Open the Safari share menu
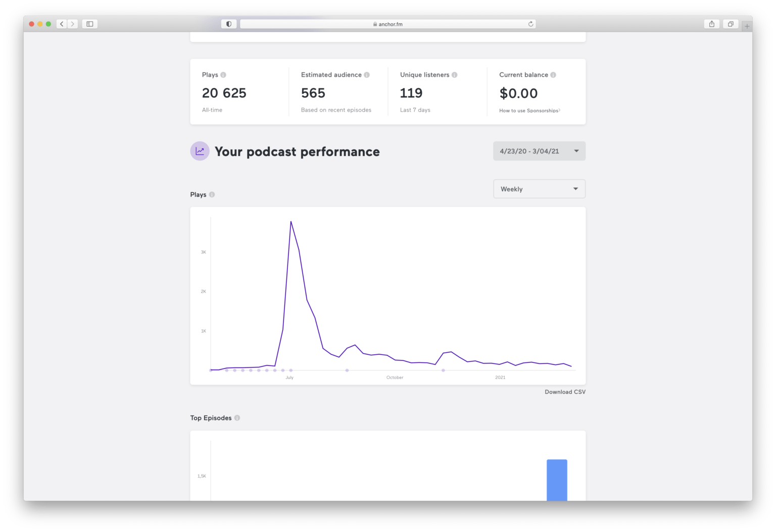This screenshot has width=776, height=532. coord(711,24)
